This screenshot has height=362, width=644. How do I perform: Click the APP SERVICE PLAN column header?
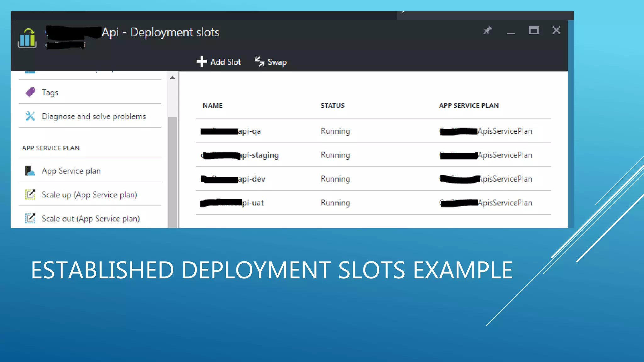469,106
